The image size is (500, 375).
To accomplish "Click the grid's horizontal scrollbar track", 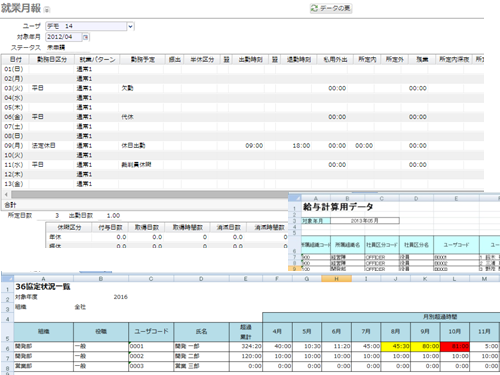I will point(149,194).
